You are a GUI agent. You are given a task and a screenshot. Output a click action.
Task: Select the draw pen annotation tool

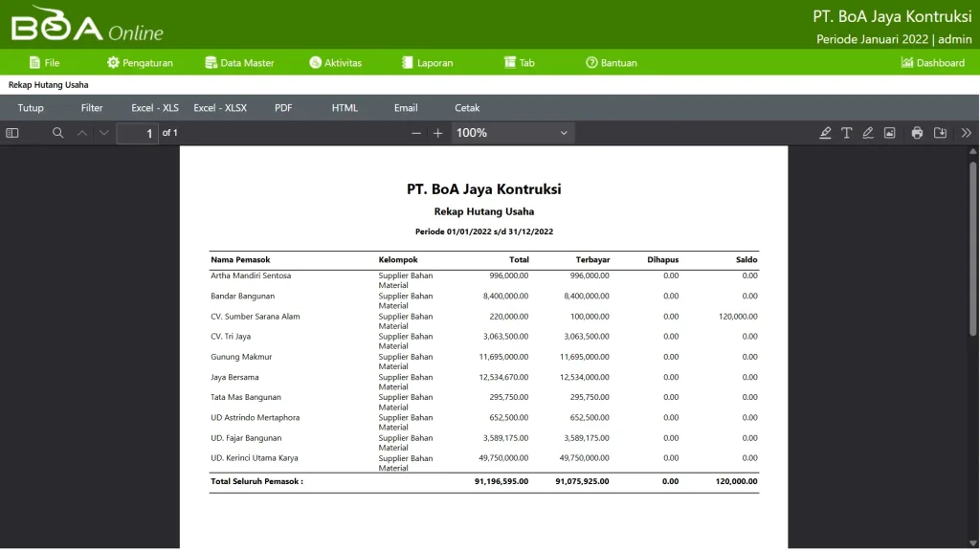pos(868,133)
